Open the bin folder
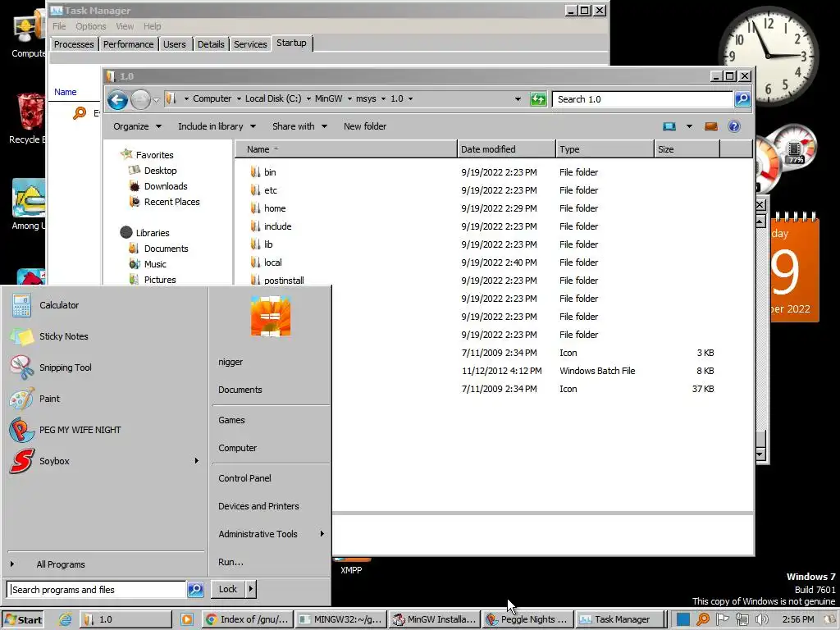The width and height of the screenshot is (840, 630). click(270, 172)
